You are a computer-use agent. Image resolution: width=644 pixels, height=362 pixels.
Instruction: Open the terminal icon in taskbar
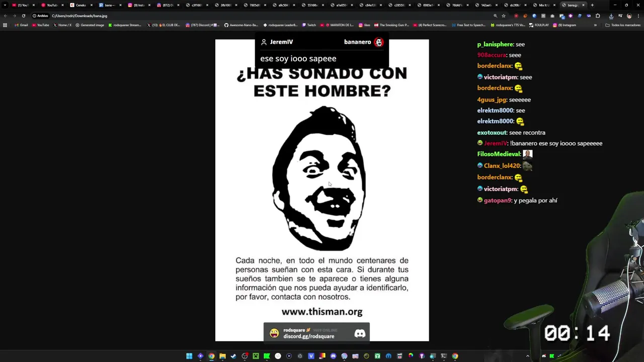[444, 356]
